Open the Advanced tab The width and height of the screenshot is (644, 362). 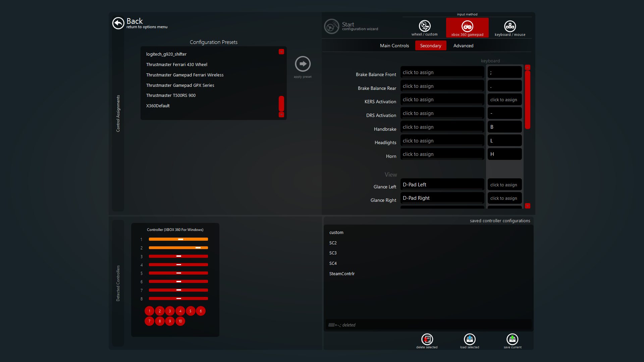tap(463, 46)
